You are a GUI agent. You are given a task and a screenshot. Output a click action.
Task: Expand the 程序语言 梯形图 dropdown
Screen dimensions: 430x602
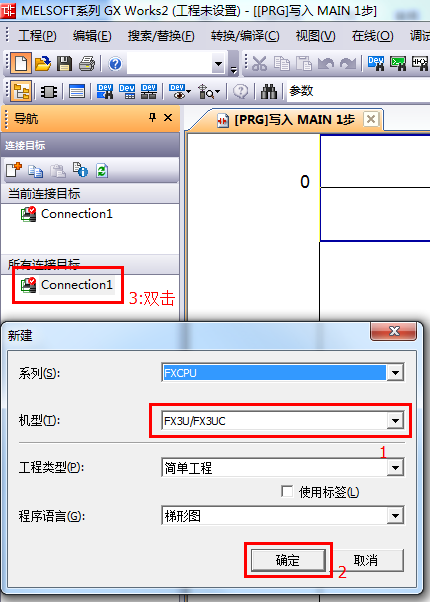(395, 516)
